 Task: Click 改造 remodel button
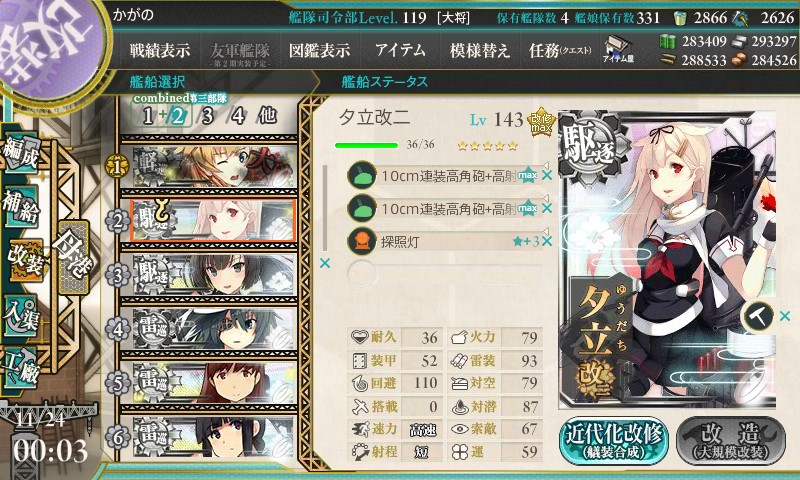[x=731, y=441]
